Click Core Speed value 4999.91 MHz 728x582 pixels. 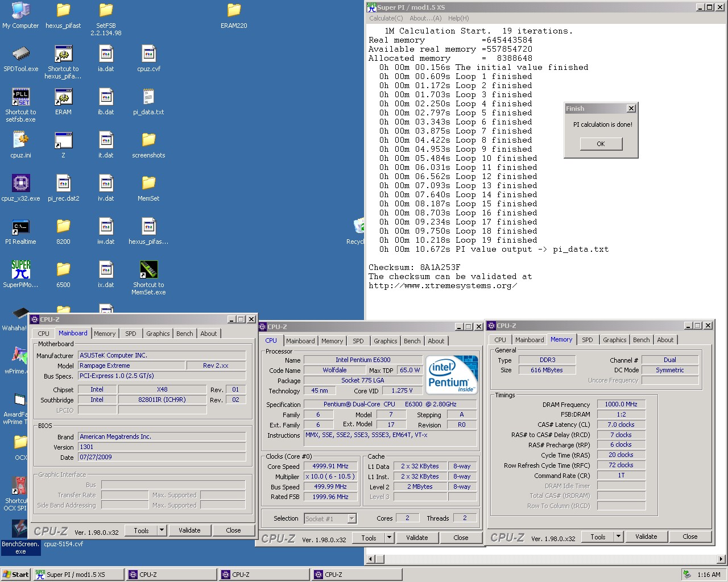pos(330,466)
